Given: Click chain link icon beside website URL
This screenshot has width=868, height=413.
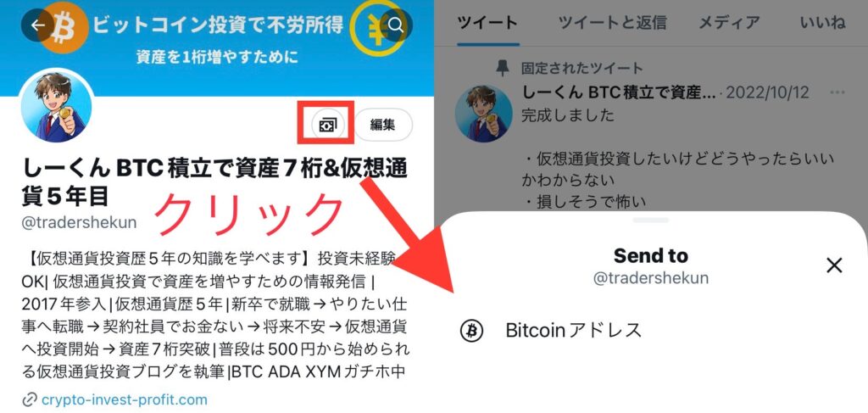Looking at the screenshot, I should tap(30, 399).
